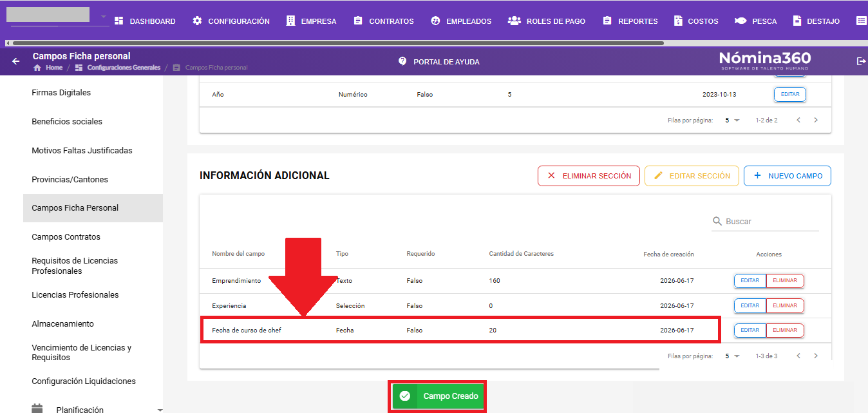Click the Empleados face icon
Viewport: 868px width, 413px height.
point(435,21)
